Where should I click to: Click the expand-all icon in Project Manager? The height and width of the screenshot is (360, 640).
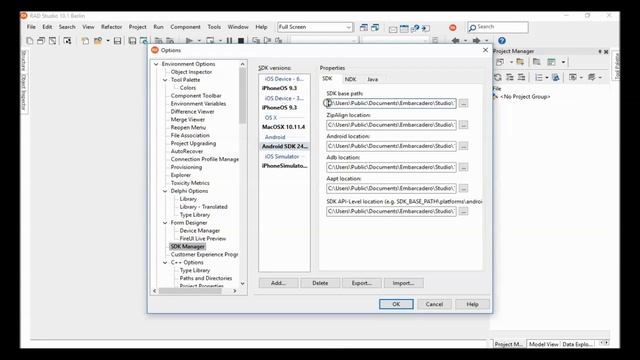click(x=510, y=77)
